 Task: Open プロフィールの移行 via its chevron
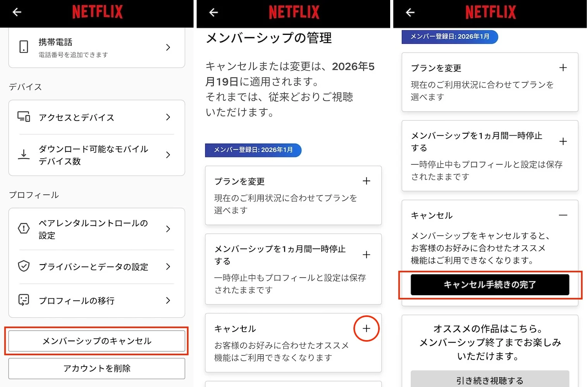(168, 300)
